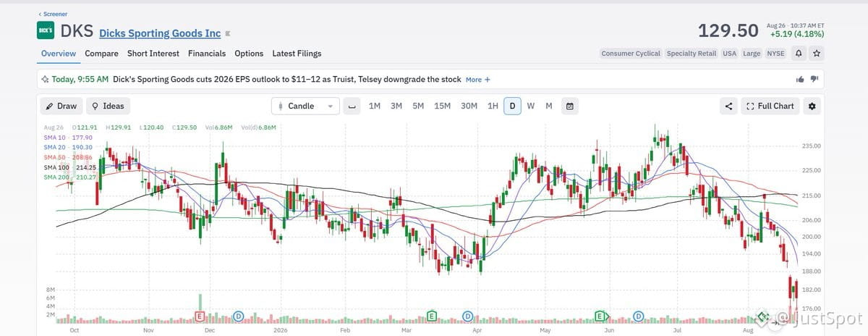This screenshot has width=868, height=336.
Task: Click the Draw button
Action: (61, 106)
